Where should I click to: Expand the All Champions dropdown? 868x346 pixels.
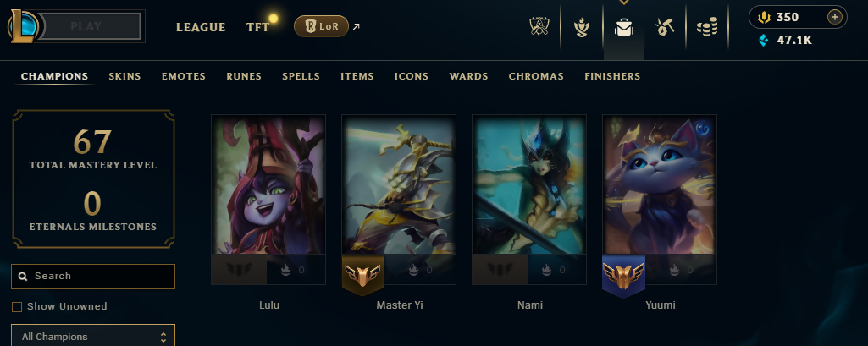click(93, 336)
